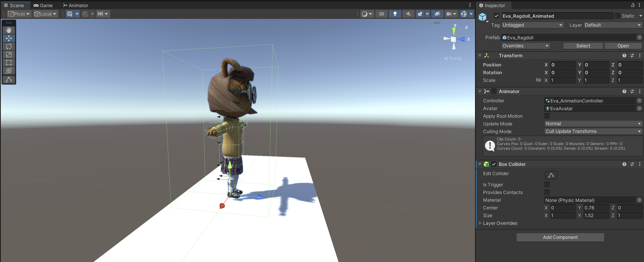Enable Apply Root Motion checkbox
This screenshot has height=262, width=644.
pos(547,116)
